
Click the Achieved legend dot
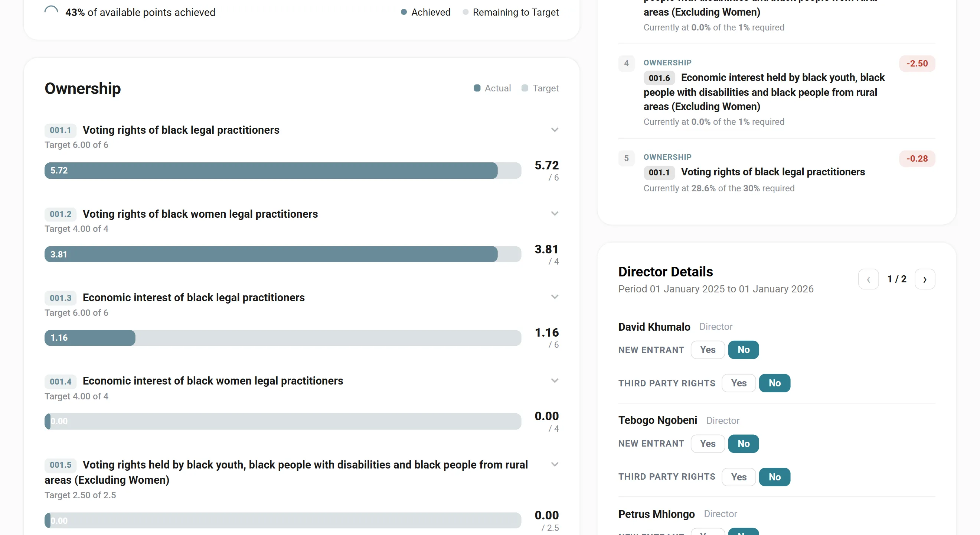point(404,12)
